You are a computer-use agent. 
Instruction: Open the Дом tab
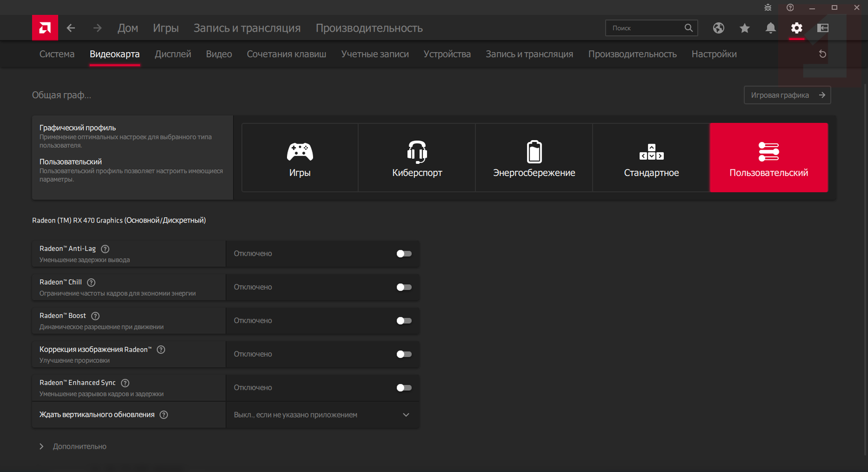click(x=128, y=28)
